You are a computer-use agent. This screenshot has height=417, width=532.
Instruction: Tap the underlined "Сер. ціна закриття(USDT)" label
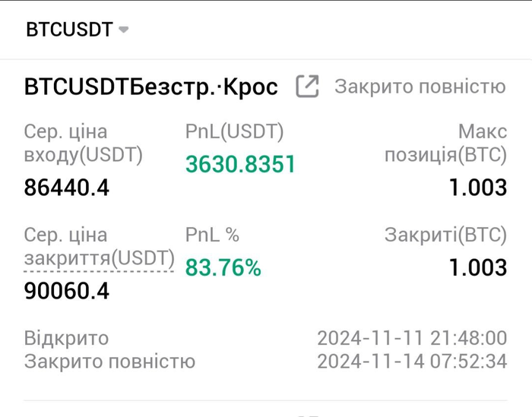pyautogui.click(x=99, y=247)
